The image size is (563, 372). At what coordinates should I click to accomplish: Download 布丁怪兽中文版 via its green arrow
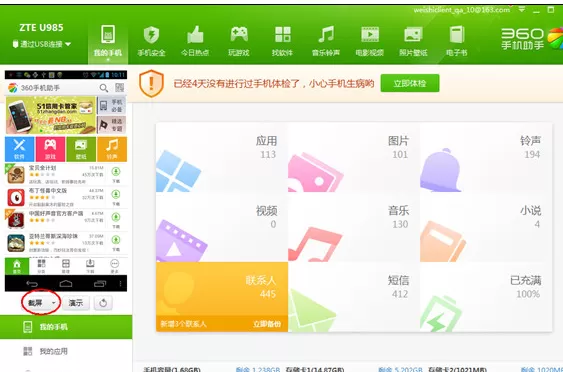(116, 194)
